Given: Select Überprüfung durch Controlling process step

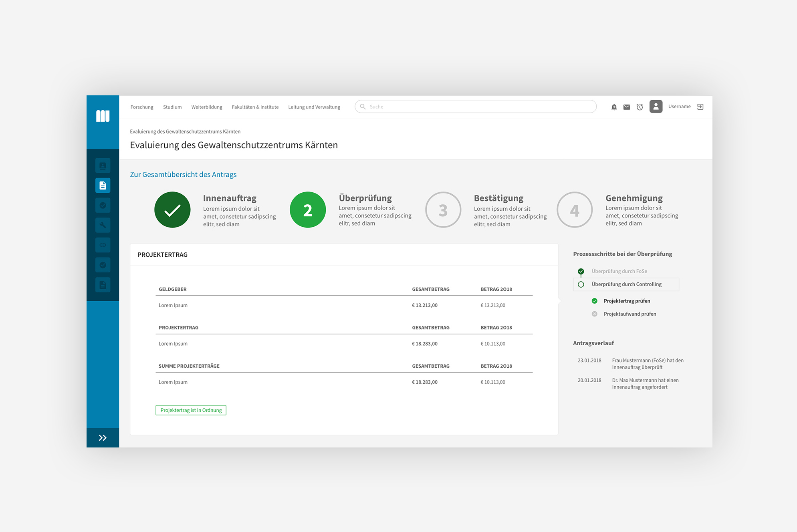Looking at the screenshot, I should (x=626, y=284).
